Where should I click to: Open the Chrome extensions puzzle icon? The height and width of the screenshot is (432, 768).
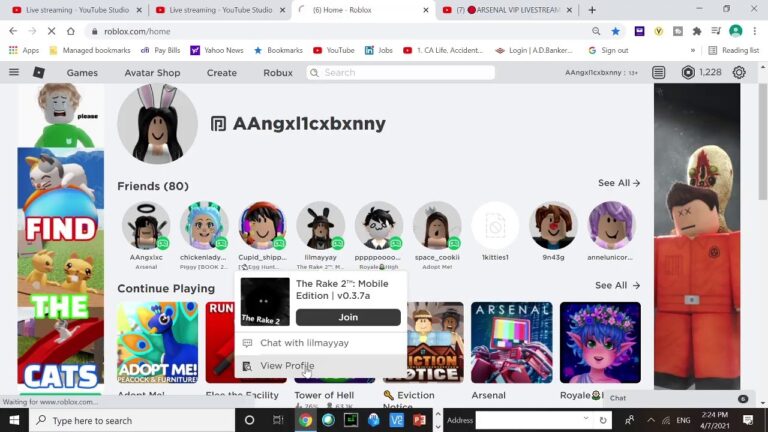click(697, 31)
